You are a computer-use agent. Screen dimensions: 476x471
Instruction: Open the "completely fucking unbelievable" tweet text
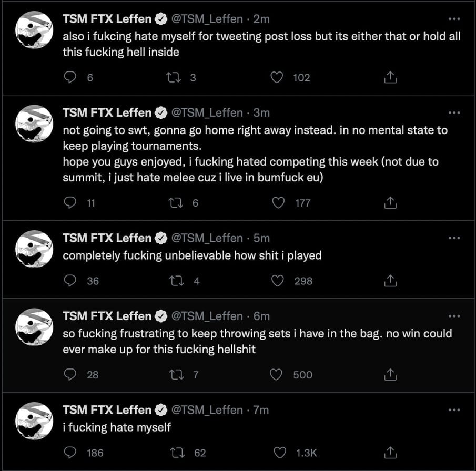tap(192, 256)
